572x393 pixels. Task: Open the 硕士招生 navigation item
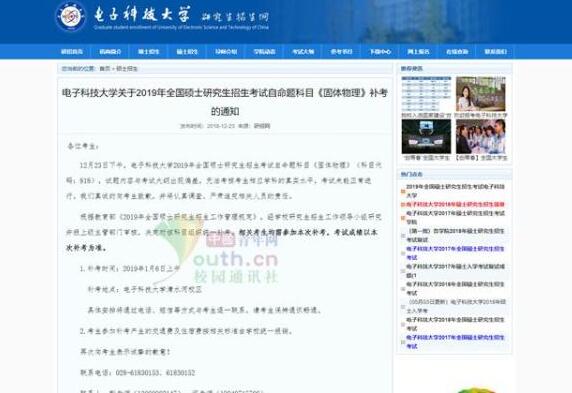[x=187, y=52]
